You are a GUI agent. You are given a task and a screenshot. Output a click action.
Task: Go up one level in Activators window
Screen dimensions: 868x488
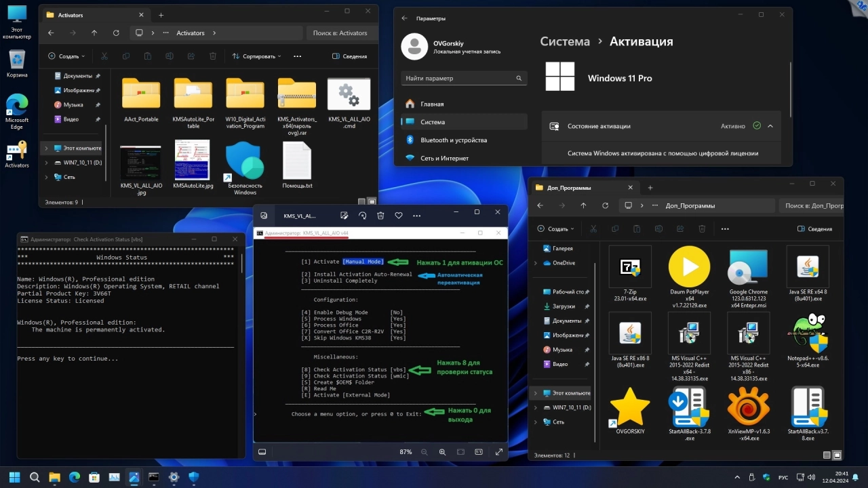[94, 33]
